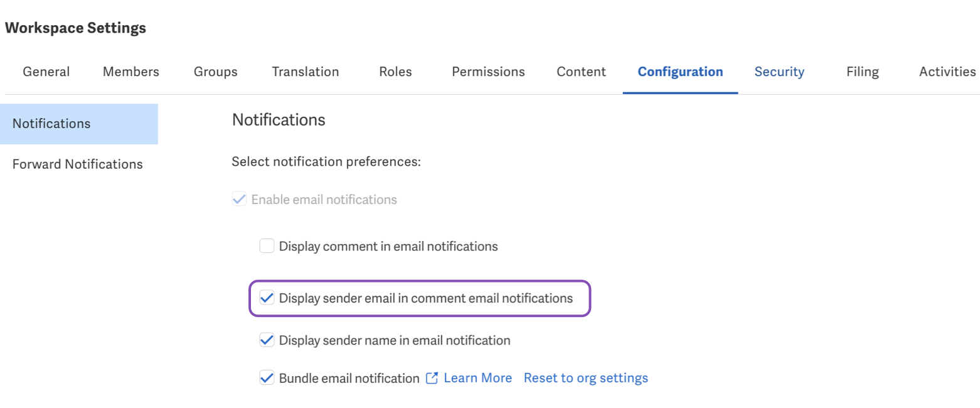Select the Configuration tab

680,72
